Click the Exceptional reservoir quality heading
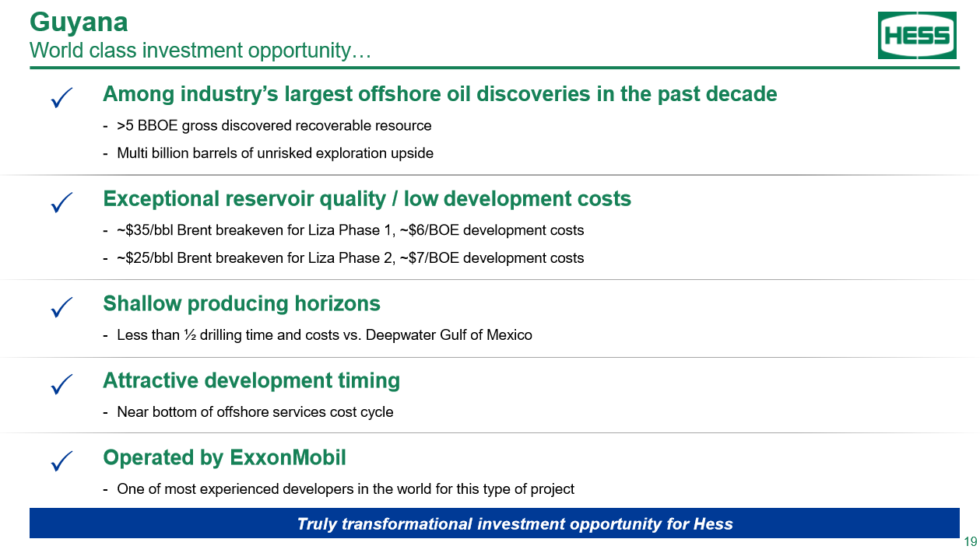980x553 pixels. pyautogui.click(x=367, y=199)
